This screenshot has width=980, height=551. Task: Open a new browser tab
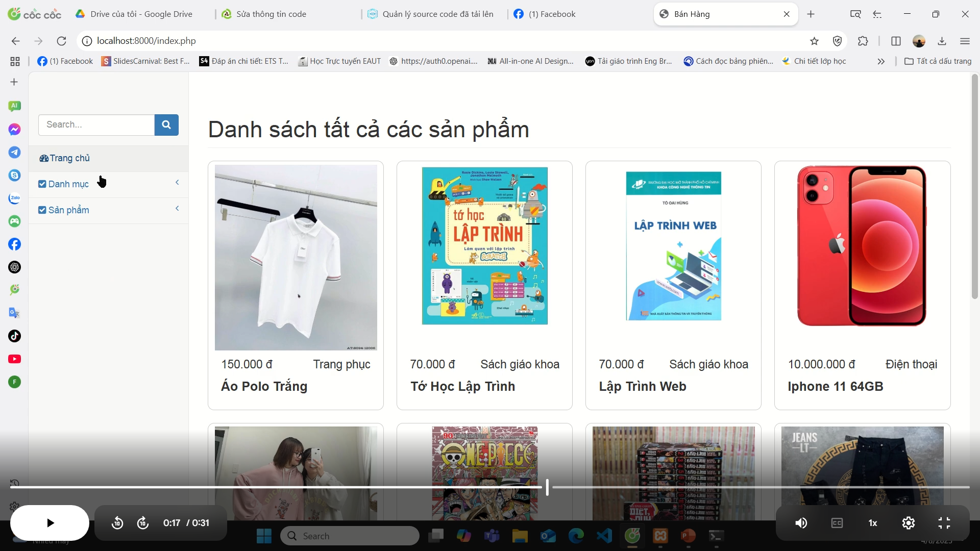(811, 14)
